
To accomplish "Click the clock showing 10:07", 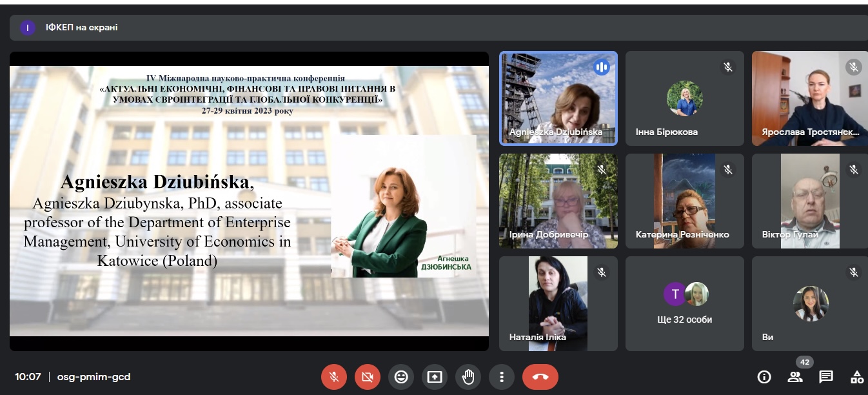I will (x=28, y=377).
